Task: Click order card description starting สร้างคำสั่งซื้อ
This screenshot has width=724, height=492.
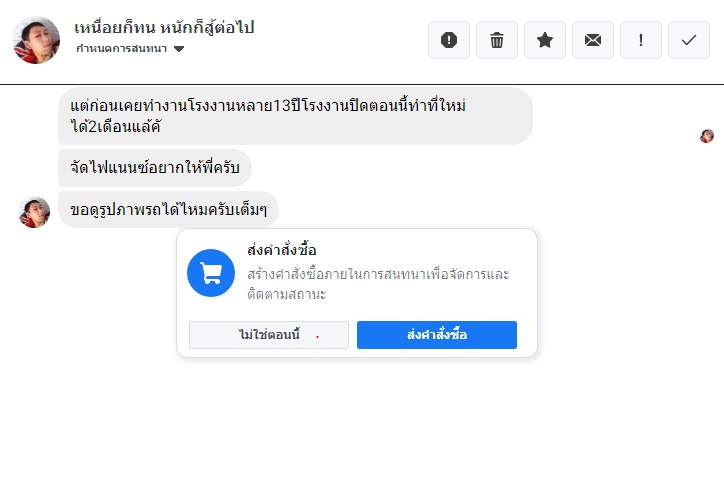Action: [378, 284]
